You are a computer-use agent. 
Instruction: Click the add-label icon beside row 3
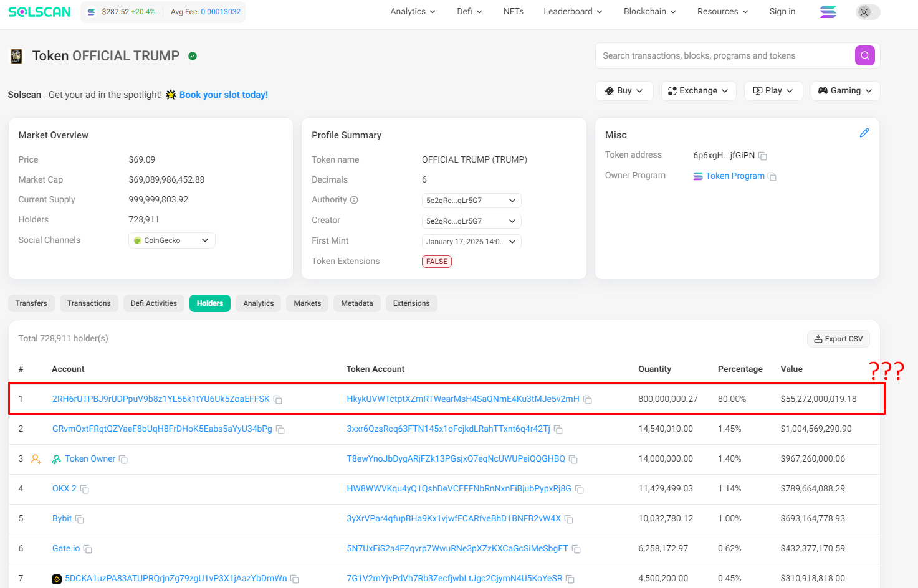coord(36,459)
